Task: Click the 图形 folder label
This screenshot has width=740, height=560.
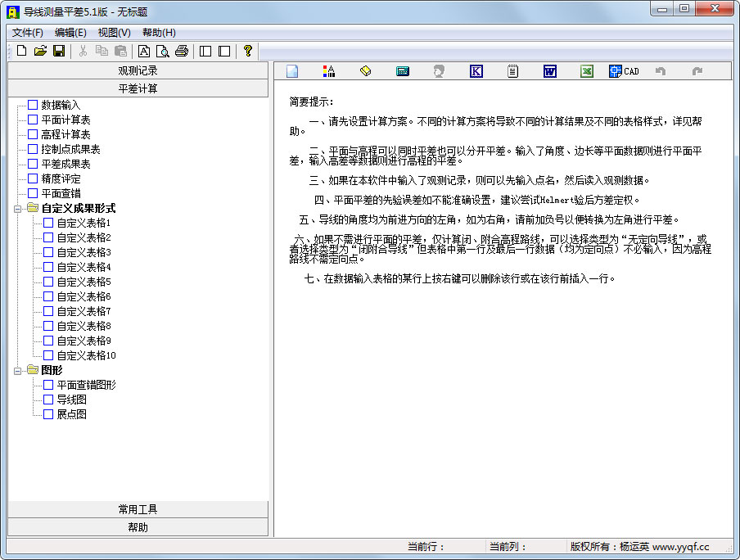Action: coord(52,370)
